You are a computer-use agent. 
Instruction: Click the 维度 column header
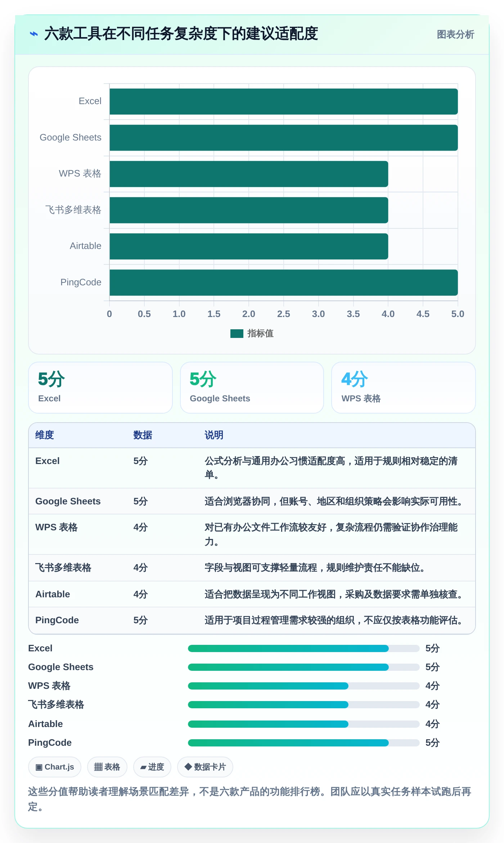[45, 435]
